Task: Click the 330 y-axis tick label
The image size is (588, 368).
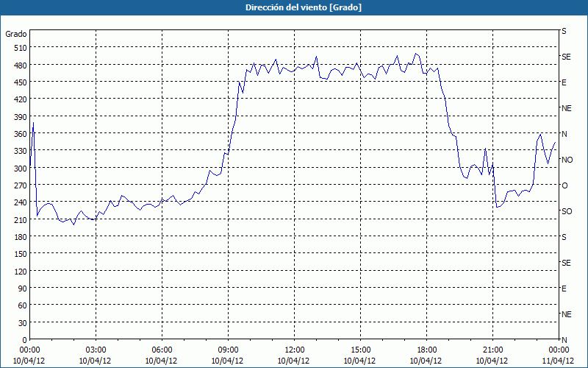Action: point(21,151)
